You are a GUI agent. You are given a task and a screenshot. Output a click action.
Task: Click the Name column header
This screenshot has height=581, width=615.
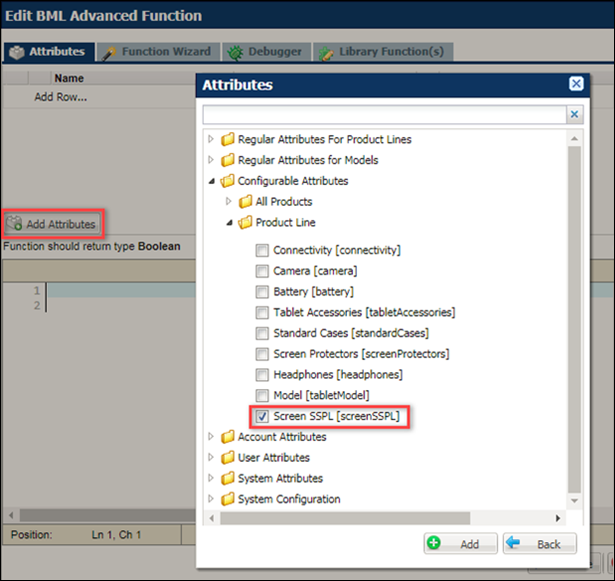pos(69,78)
